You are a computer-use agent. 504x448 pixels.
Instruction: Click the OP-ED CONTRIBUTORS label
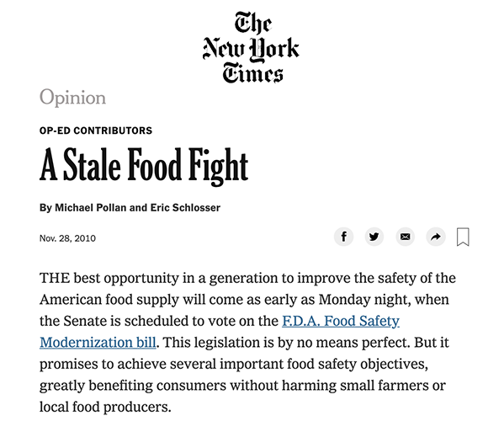(96, 131)
